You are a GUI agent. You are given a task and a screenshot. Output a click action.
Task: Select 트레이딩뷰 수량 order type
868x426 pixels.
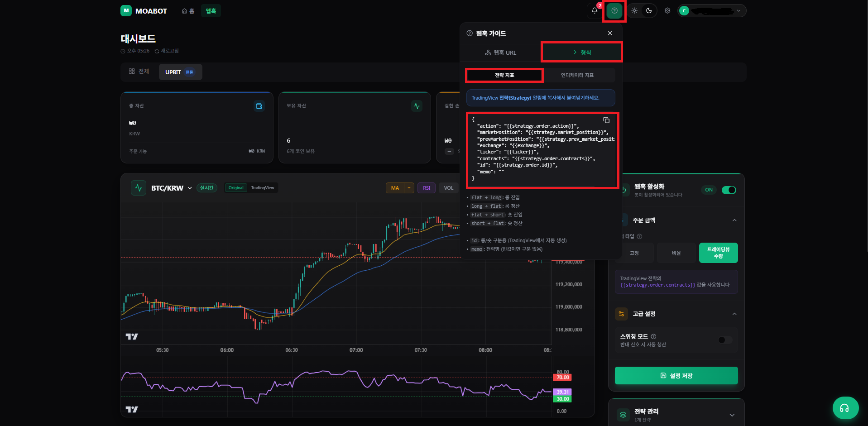[x=719, y=253]
